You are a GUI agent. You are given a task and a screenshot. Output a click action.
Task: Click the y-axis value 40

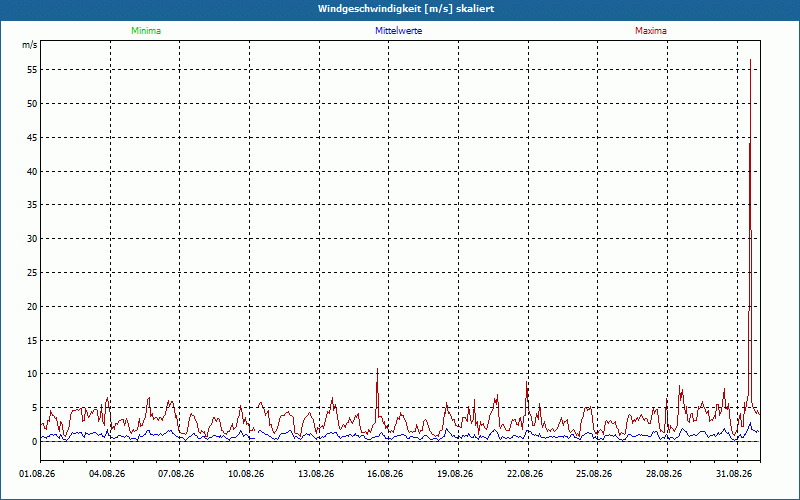(32, 171)
